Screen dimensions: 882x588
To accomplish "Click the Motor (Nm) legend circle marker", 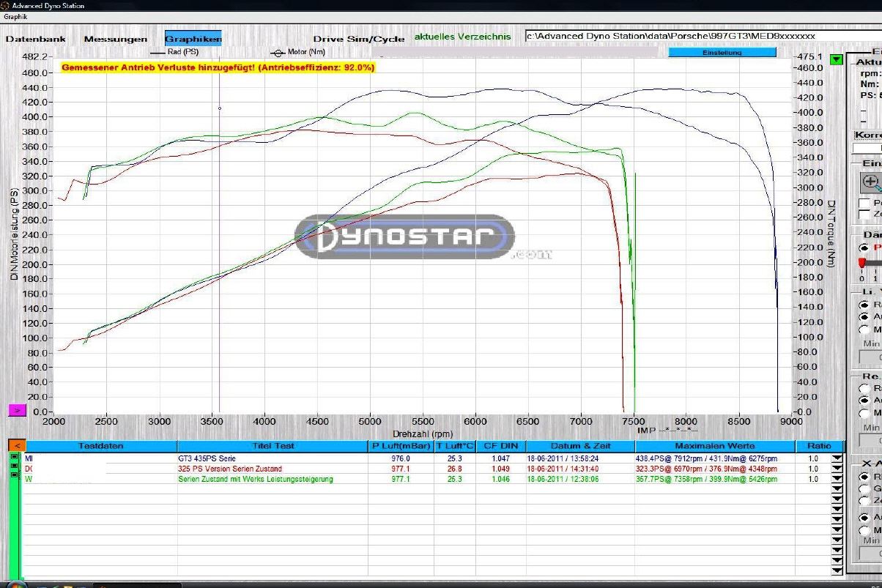I will 278,53.
